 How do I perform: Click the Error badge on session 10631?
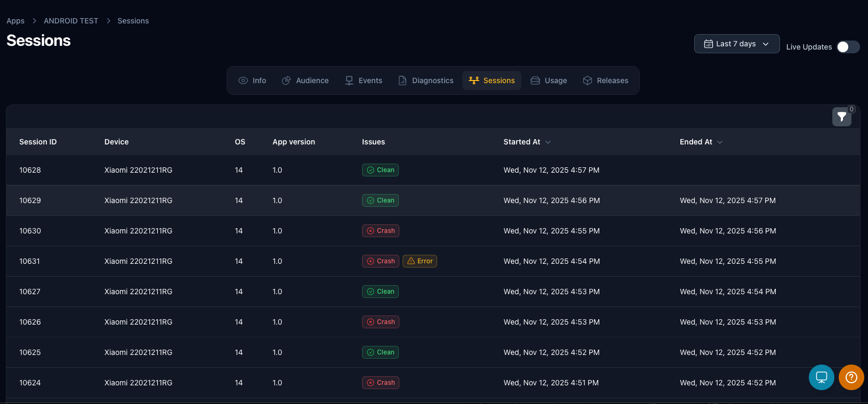click(x=420, y=261)
